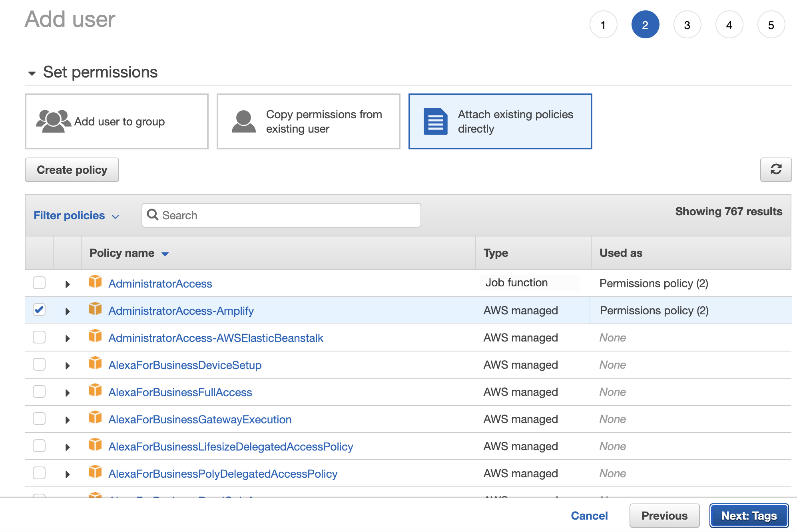Open the AlexaForBusinessGatewayExecution policy link
The width and height of the screenshot is (797, 532).
point(200,419)
